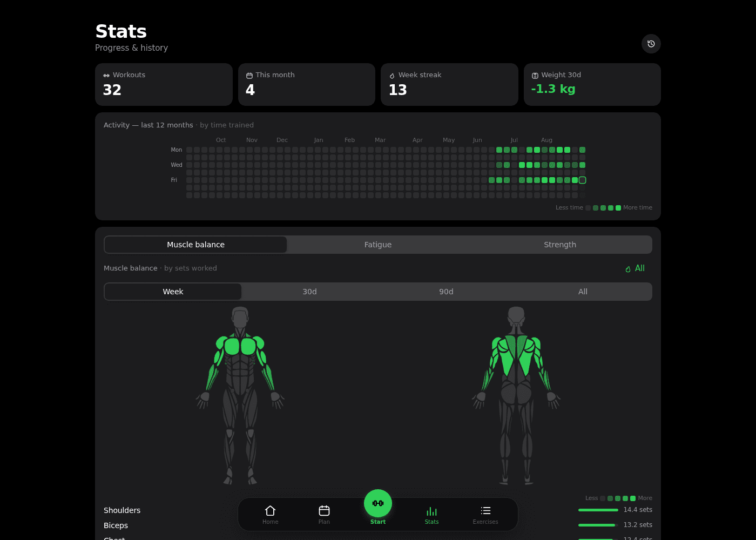This screenshot has width=756, height=540.
Task: Switch to the Strength tab
Action: coord(560,245)
